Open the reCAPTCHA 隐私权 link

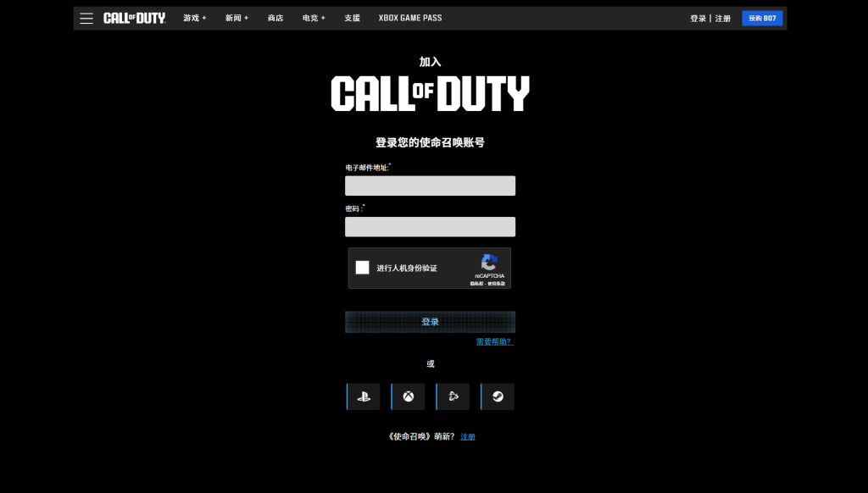pos(476,284)
